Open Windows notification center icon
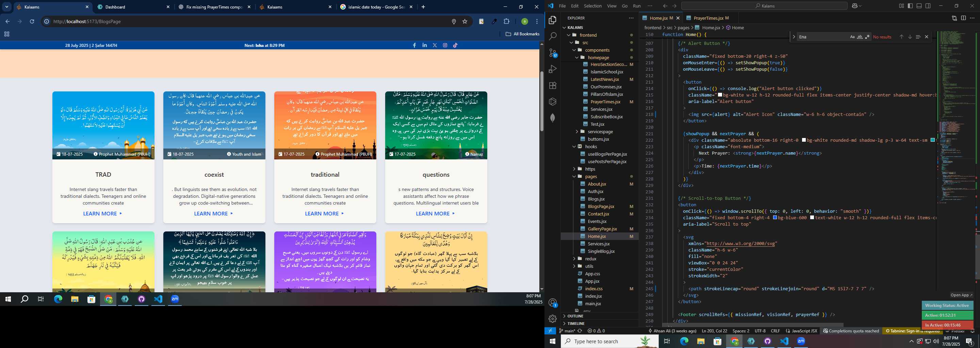980x348 pixels. (970, 341)
